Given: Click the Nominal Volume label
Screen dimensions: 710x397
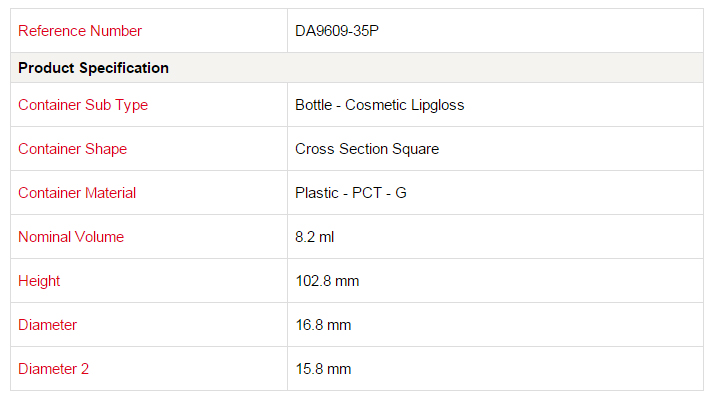Looking at the screenshot, I should click(71, 237).
